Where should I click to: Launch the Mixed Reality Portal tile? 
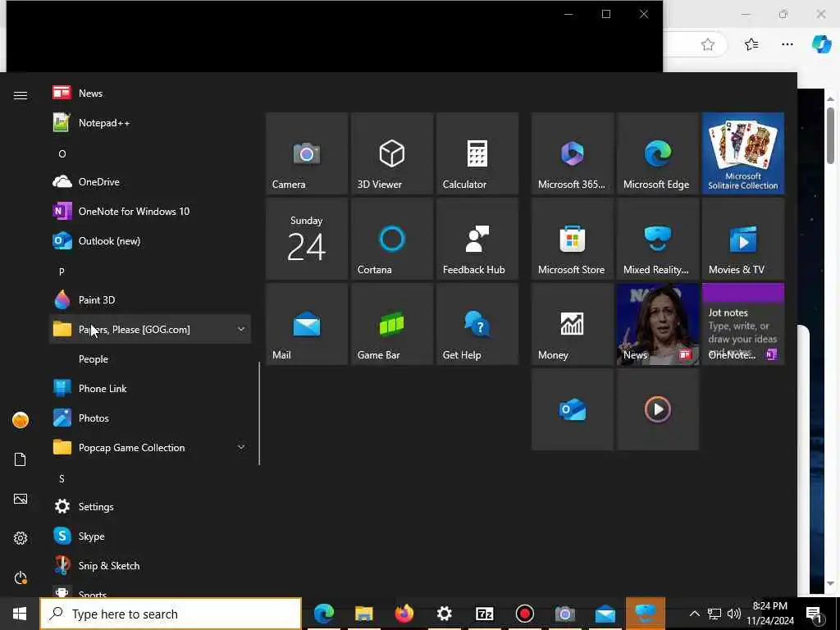[x=658, y=239]
